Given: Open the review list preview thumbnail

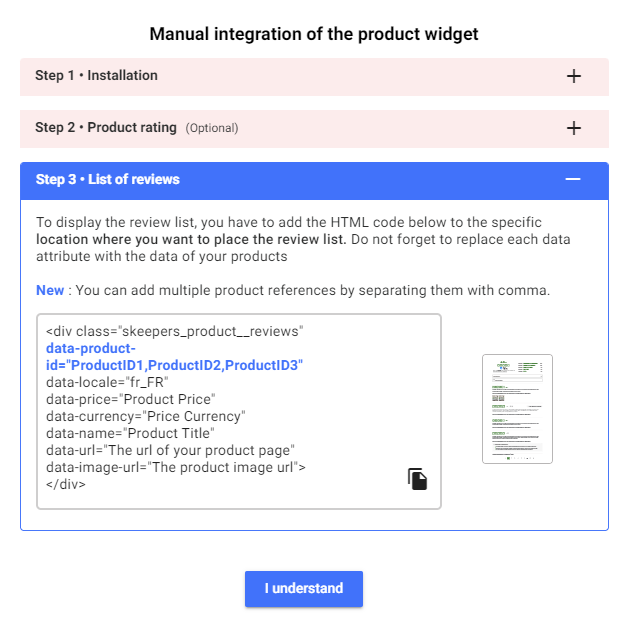Looking at the screenshot, I should (517, 409).
